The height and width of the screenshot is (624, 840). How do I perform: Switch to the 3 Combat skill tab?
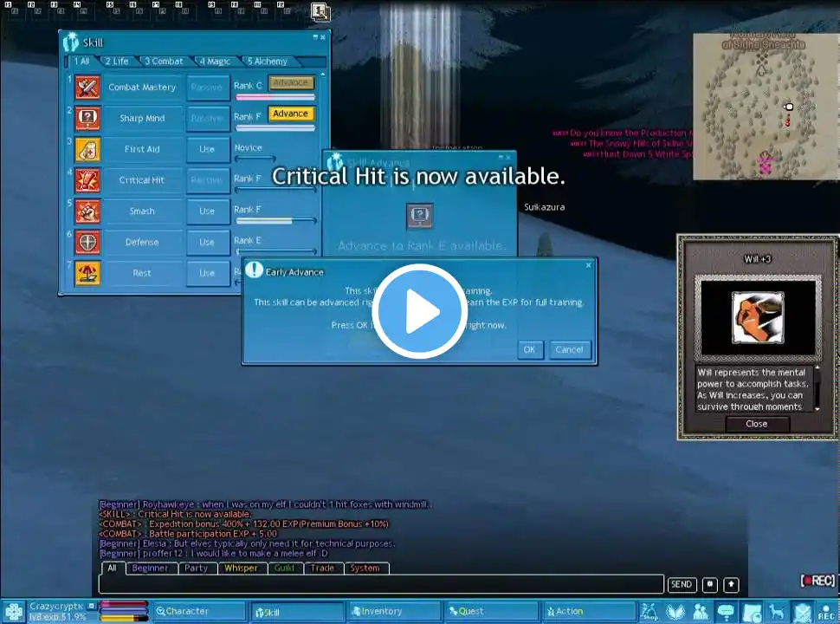[x=164, y=62]
